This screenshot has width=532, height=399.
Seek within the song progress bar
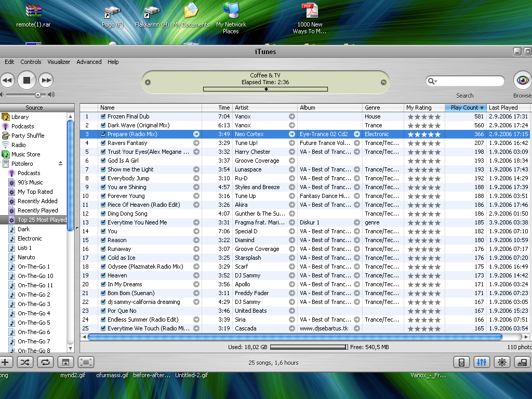[x=265, y=89]
